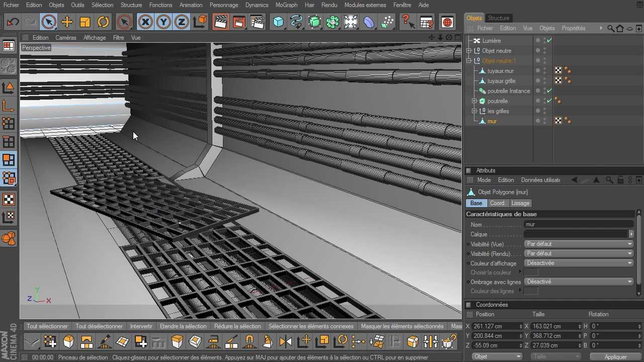The image size is (644, 362).
Task: Collapse Objet neutre.1 tree item
Action: (469, 61)
